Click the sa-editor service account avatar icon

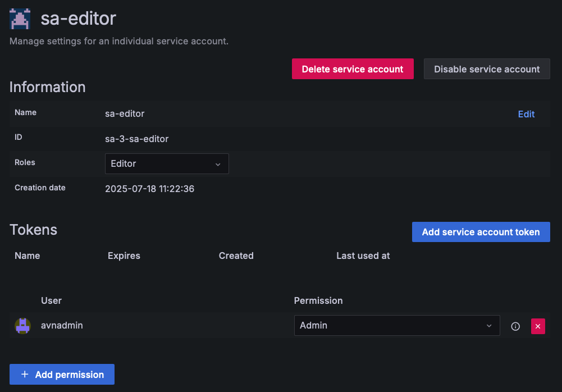[20, 19]
